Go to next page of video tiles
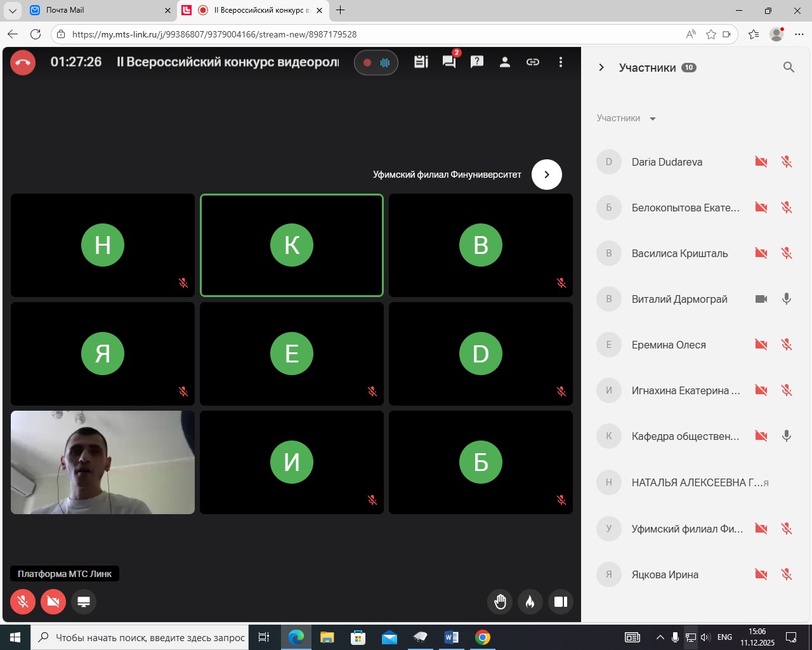The height and width of the screenshot is (650, 812). coord(547,175)
